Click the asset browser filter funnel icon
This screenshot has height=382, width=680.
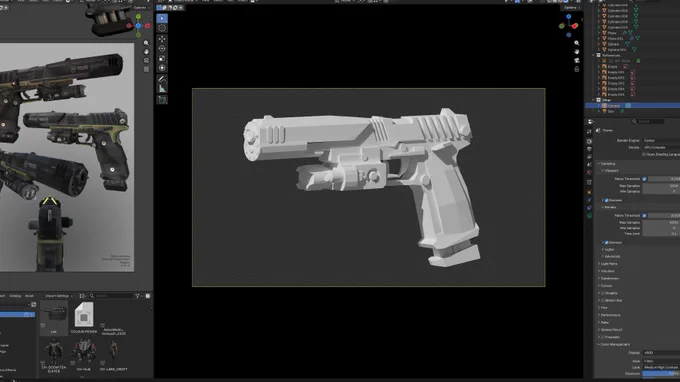tap(137, 296)
